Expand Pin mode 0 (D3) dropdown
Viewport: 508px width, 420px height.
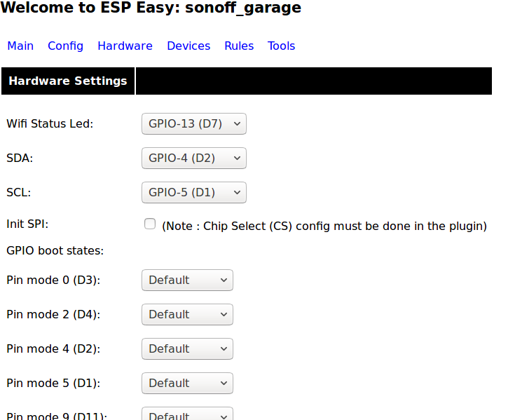187,280
